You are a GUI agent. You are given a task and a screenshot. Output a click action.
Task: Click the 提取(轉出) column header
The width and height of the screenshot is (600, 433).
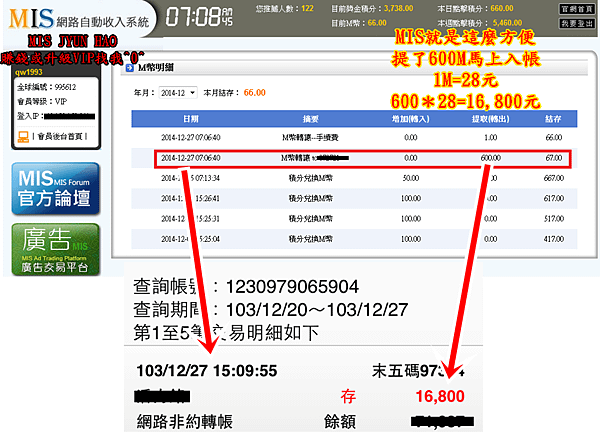point(491,119)
